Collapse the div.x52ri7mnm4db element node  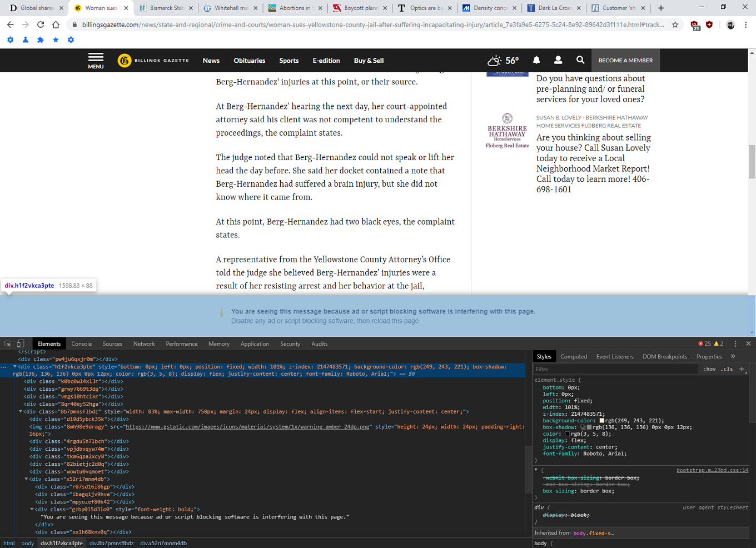point(26,479)
